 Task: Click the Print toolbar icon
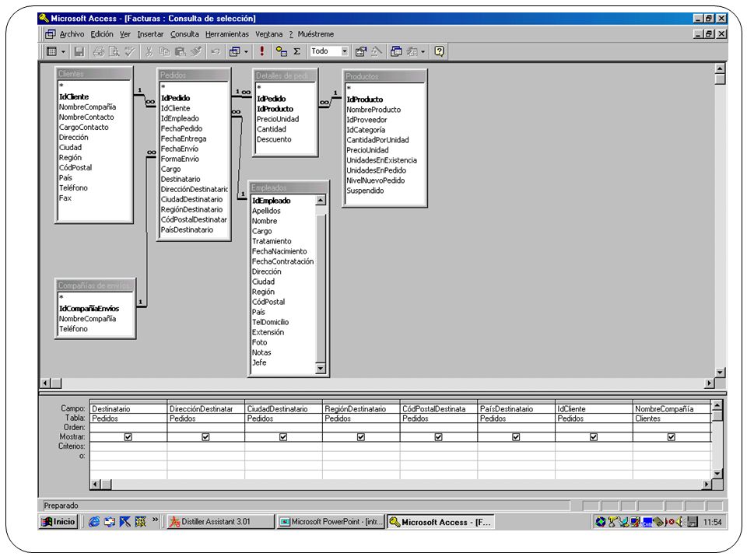coord(99,51)
